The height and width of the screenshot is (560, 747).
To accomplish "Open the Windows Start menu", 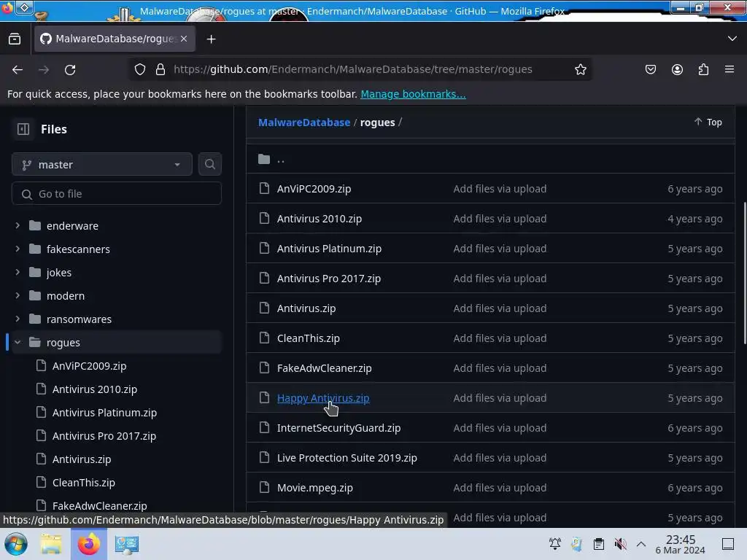I will (16, 544).
